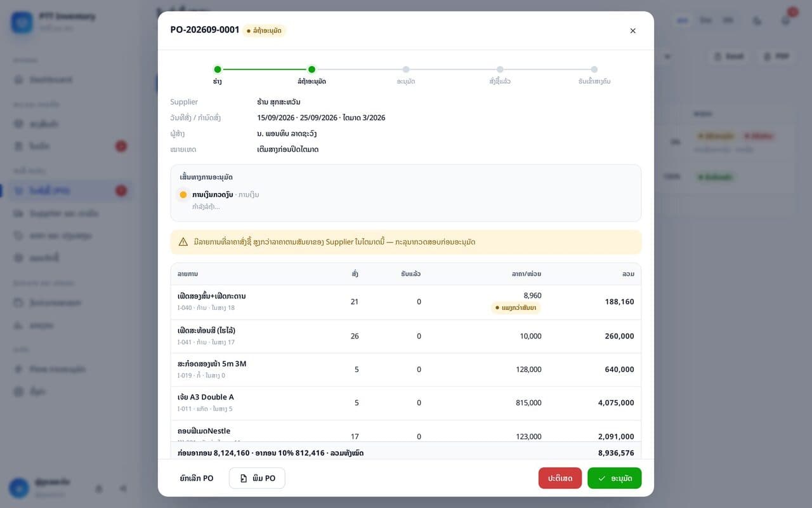This screenshot has width=812, height=508.
Task: Click the PO-202609-0001 title text
Action: (205, 30)
